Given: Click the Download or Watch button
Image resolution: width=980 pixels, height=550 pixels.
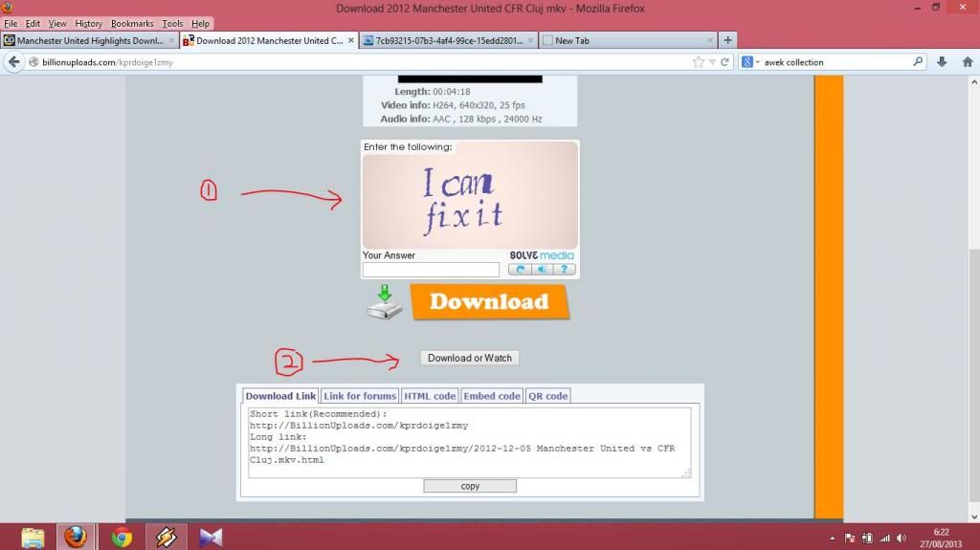Looking at the screenshot, I should coord(469,358).
